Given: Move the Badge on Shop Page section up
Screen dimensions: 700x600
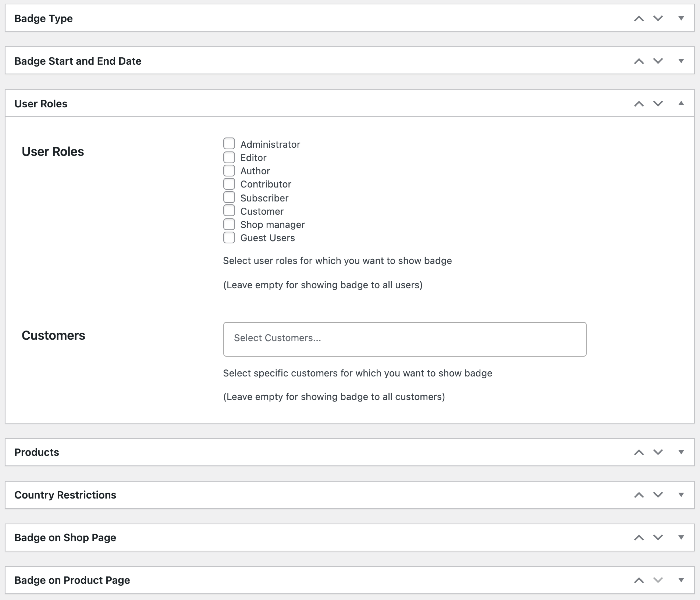Looking at the screenshot, I should click(x=639, y=537).
